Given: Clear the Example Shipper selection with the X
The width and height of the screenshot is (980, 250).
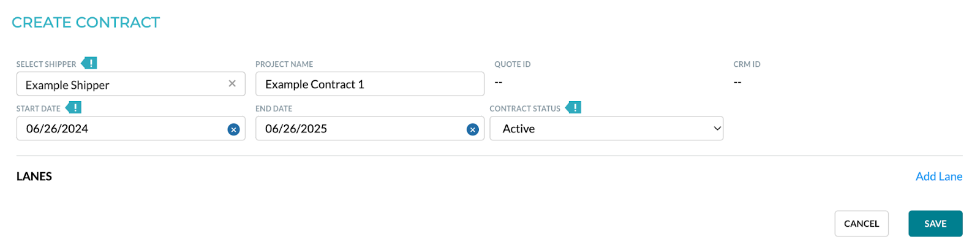Looking at the screenshot, I should click(x=232, y=84).
